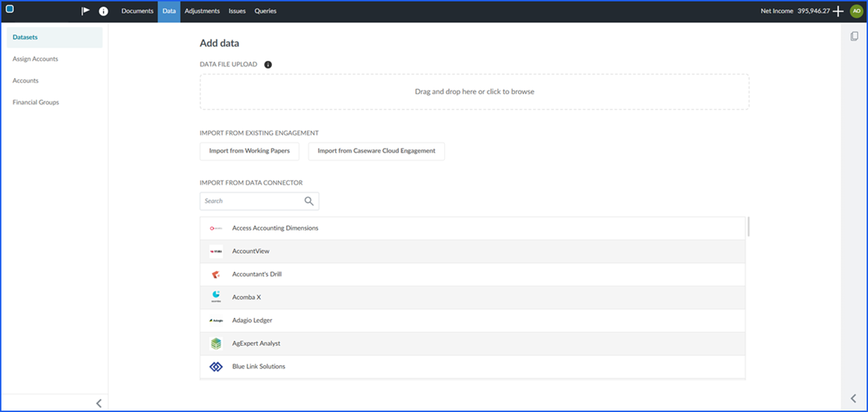Open the Queries tab
This screenshot has width=868, height=412.
click(265, 11)
